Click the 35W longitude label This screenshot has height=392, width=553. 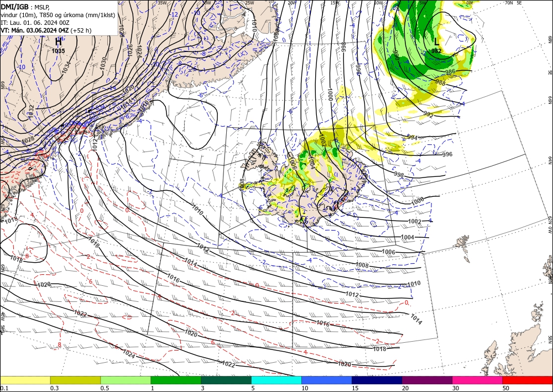(162, 3)
